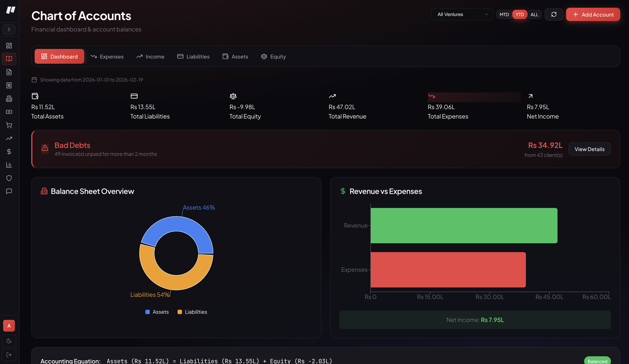Open the All Ventures dropdown

tap(462, 14)
